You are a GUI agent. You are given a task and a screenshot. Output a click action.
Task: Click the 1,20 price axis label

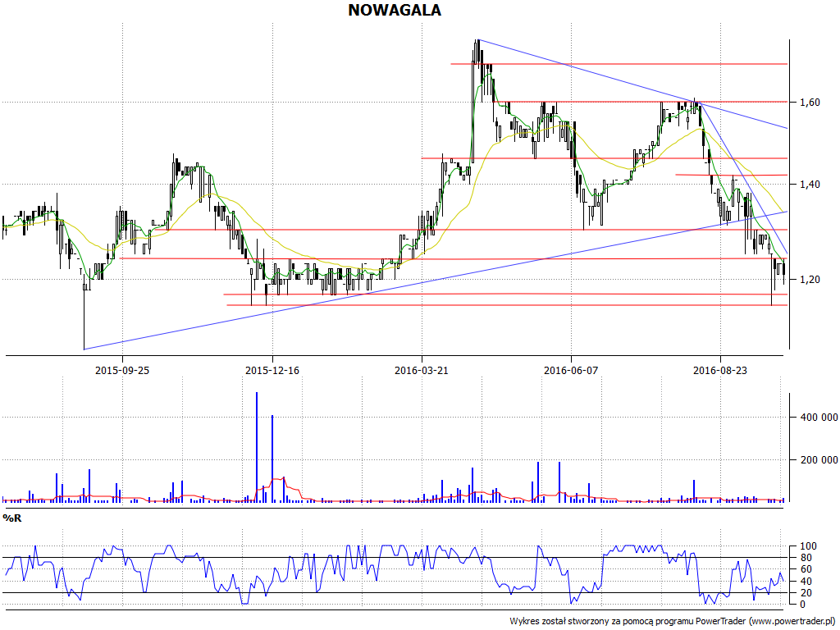pos(810,279)
